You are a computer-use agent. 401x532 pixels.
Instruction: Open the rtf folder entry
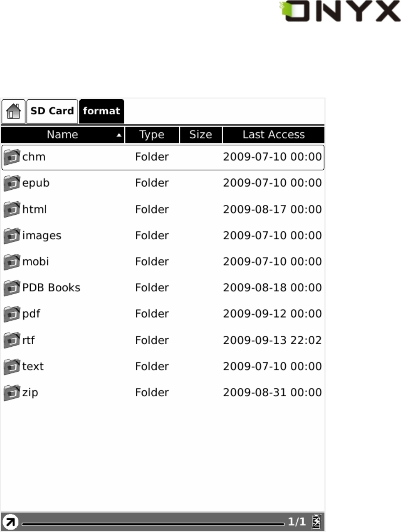[x=29, y=340]
